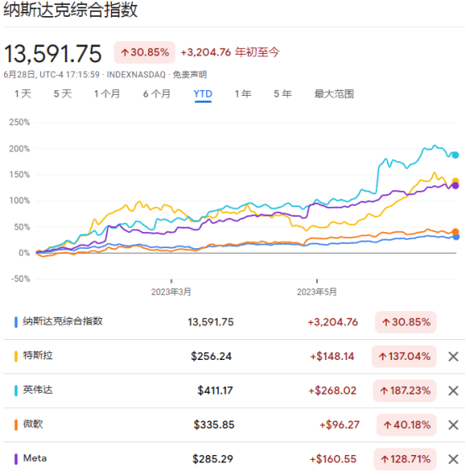Image resolution: width=466 pixels, height=476 pixels.
Task: Click the purple endpoint dot of Meta line
Action: (455, 186)
